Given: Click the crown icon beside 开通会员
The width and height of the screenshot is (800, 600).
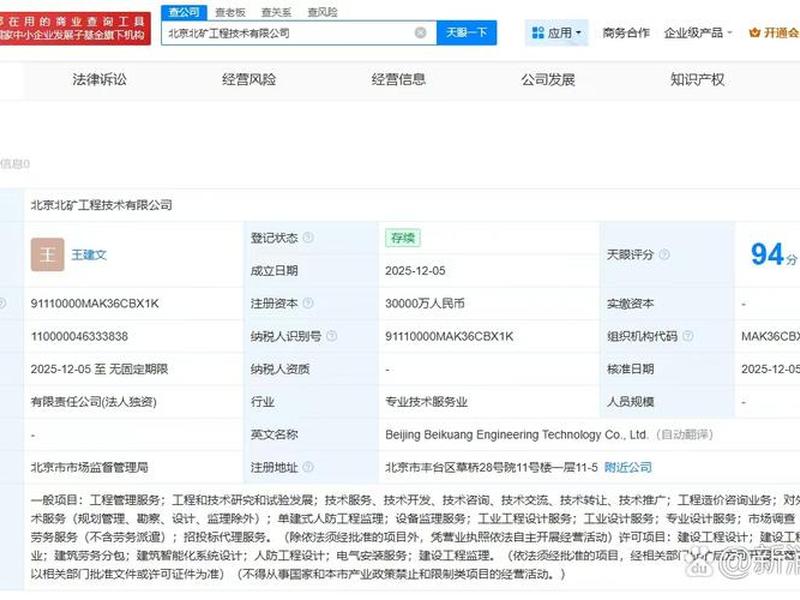Looking at the screenshot, I should click(755, 33).
